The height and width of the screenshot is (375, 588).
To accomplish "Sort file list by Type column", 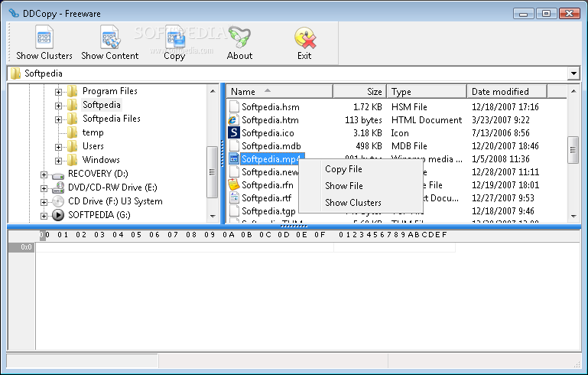I will click(x=427, y=92).
